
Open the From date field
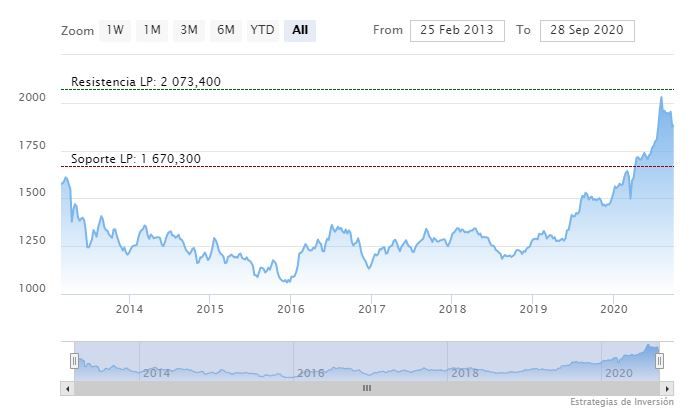(457, 30)
